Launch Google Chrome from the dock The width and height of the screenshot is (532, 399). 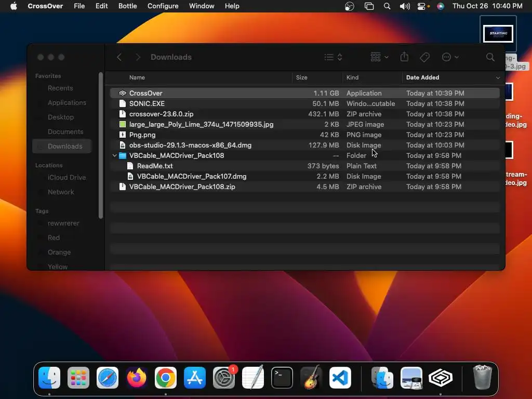click(166, 378)
